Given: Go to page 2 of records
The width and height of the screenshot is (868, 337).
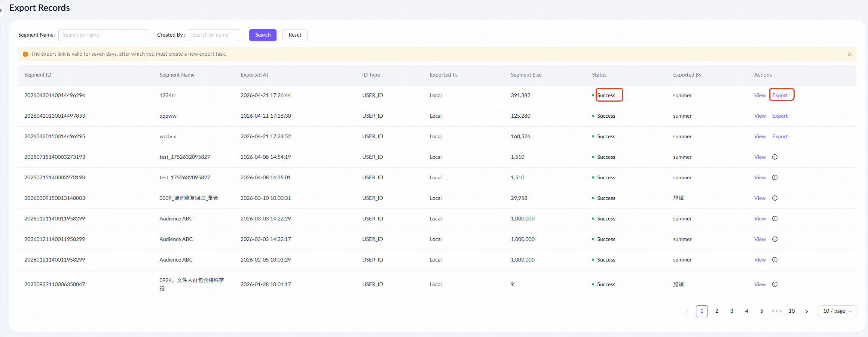Looking at the screenshot, I should tap(717, 311).
